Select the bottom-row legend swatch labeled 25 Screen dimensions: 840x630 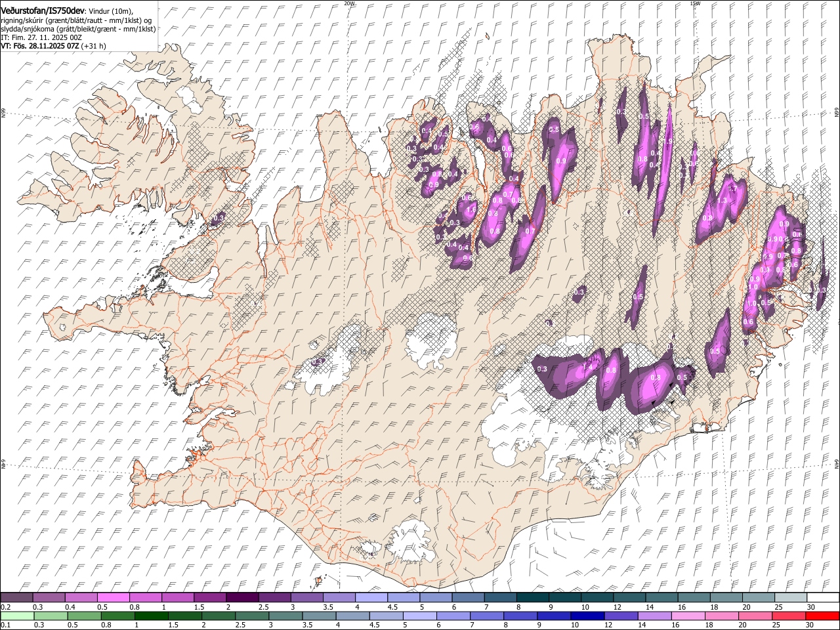click(787, 616)
